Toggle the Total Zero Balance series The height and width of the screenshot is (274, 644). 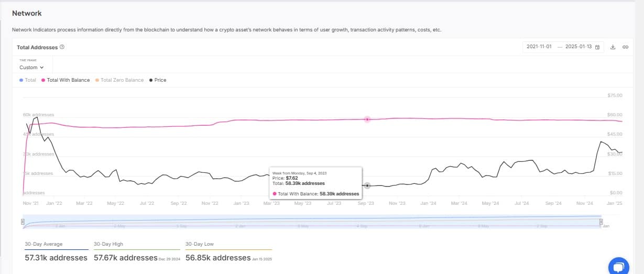[119, 80]
